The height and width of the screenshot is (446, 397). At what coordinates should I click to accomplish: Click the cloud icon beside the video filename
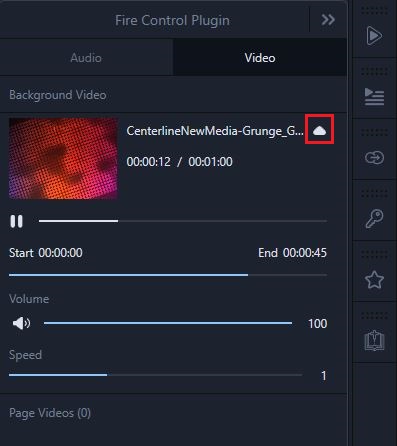click(319, 130)
